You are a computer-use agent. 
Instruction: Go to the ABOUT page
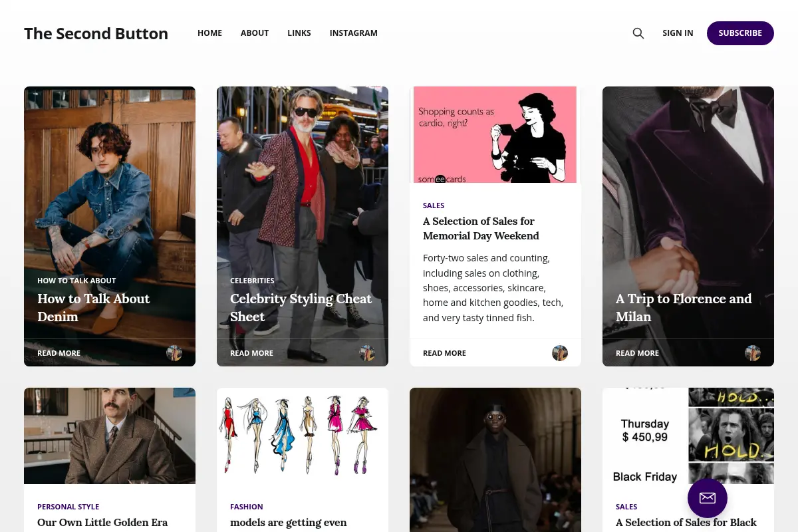click(255, 33)
